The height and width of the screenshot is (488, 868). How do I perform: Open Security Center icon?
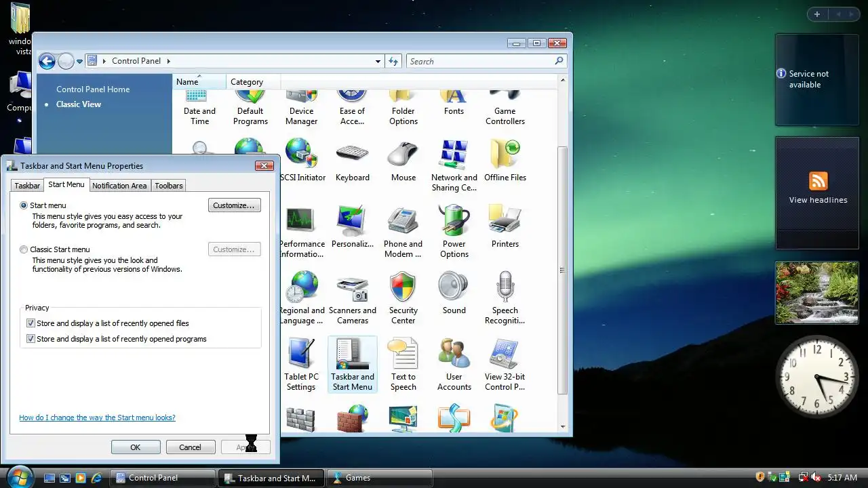click(x=403, y=298)
